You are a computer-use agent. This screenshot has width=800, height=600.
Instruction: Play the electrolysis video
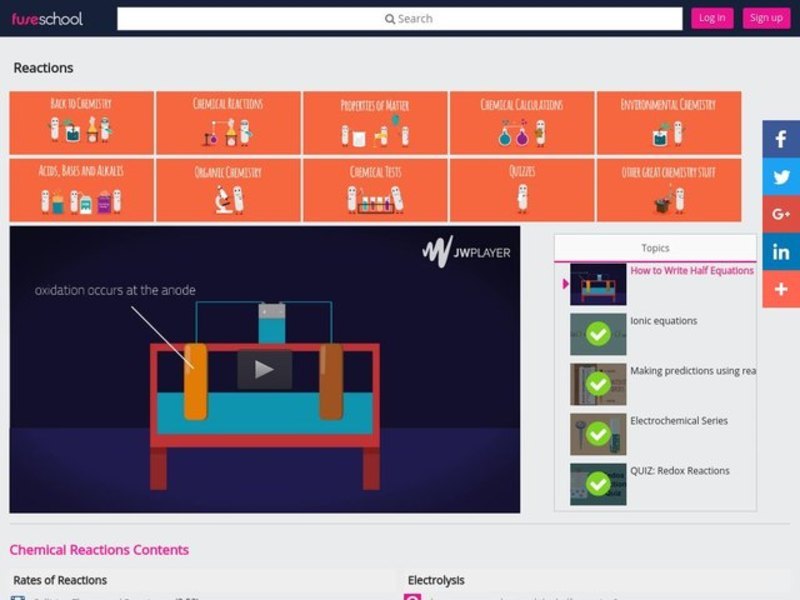coord(264,369)
